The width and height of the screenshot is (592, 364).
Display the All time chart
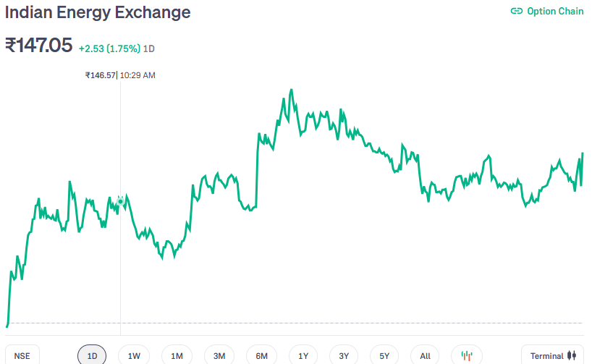(425, 355)
